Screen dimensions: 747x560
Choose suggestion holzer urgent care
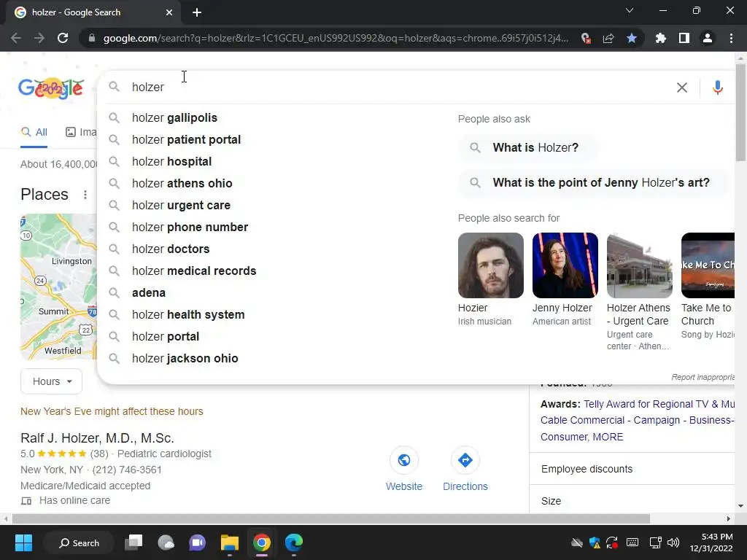coord(181,205)
